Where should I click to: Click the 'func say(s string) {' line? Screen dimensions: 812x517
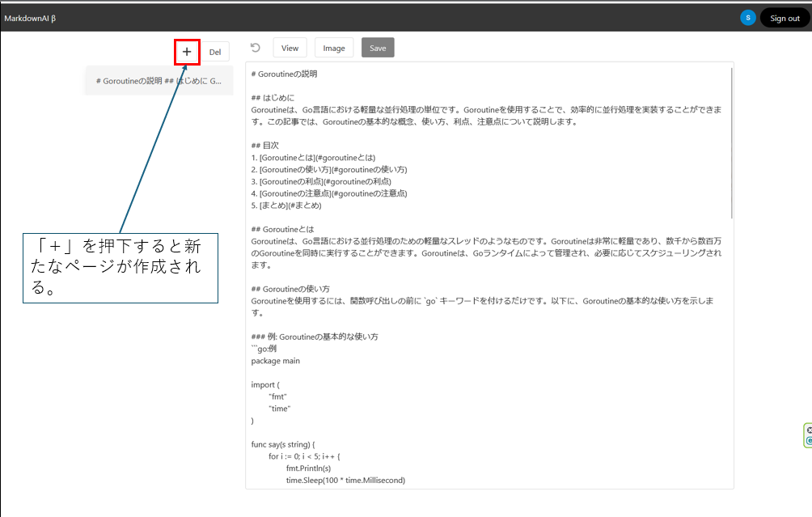(283, 444)
